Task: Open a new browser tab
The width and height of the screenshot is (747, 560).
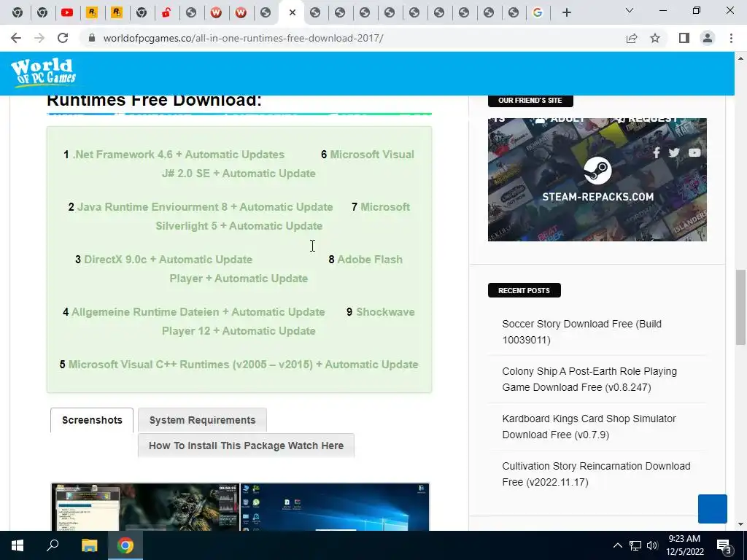Action: click(566, 13)
